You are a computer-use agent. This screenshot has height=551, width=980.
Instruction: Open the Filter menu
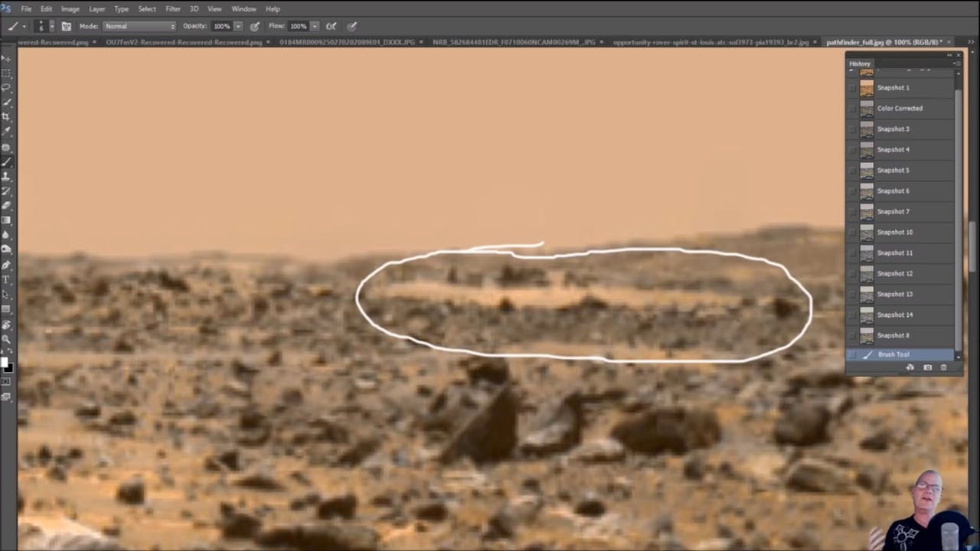click(x=173, y=8)
